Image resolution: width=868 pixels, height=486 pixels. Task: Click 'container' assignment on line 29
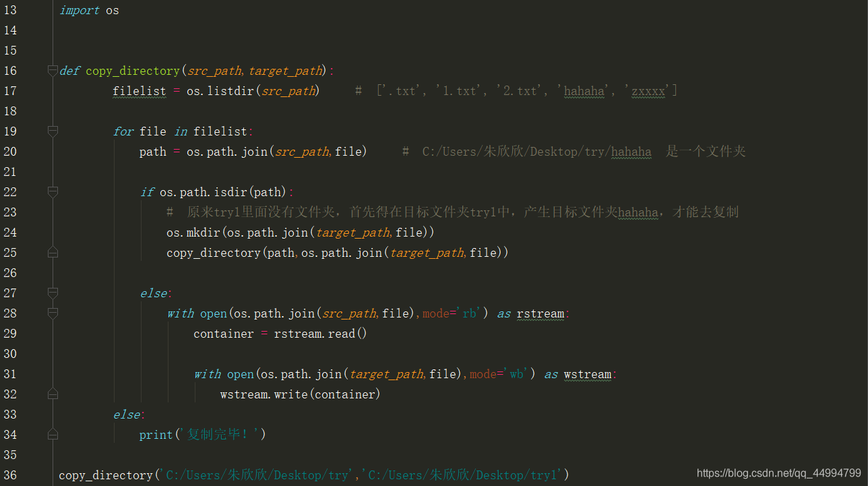coord(224,334)
